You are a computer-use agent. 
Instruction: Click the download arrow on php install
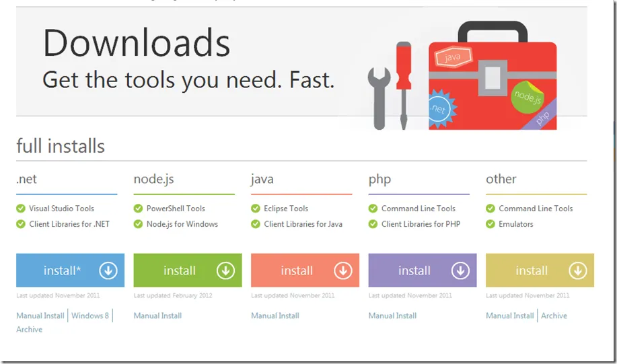[x=460, y=270]
